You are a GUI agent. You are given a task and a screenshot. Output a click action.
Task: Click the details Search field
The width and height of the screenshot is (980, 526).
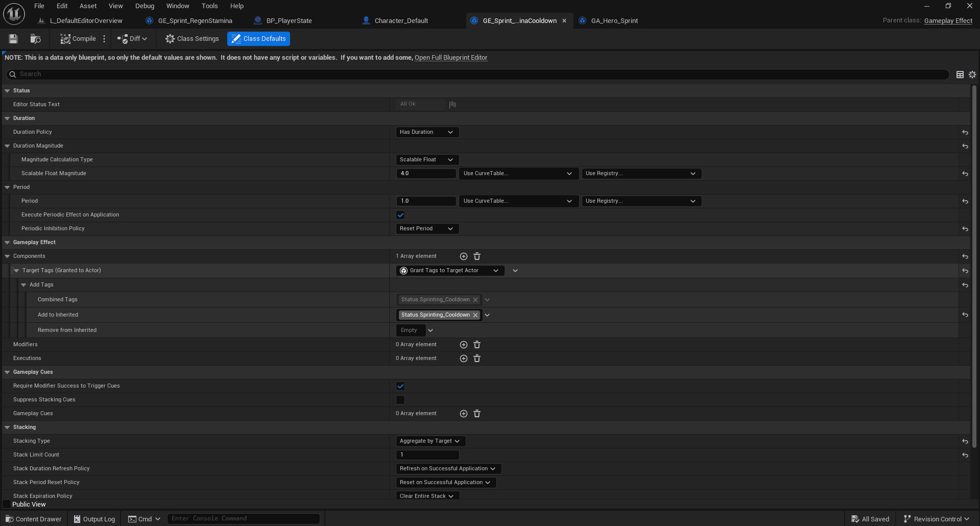click(477, 75)
